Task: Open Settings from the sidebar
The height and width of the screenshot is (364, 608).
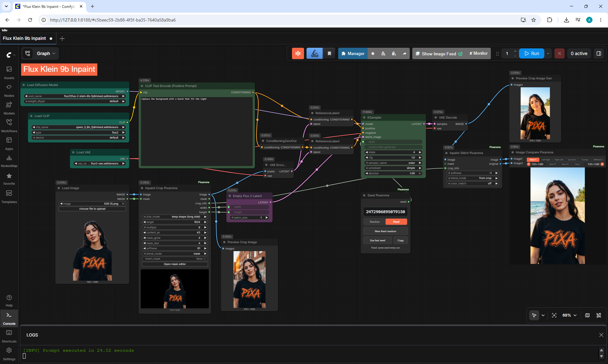Action: point(9,354)
